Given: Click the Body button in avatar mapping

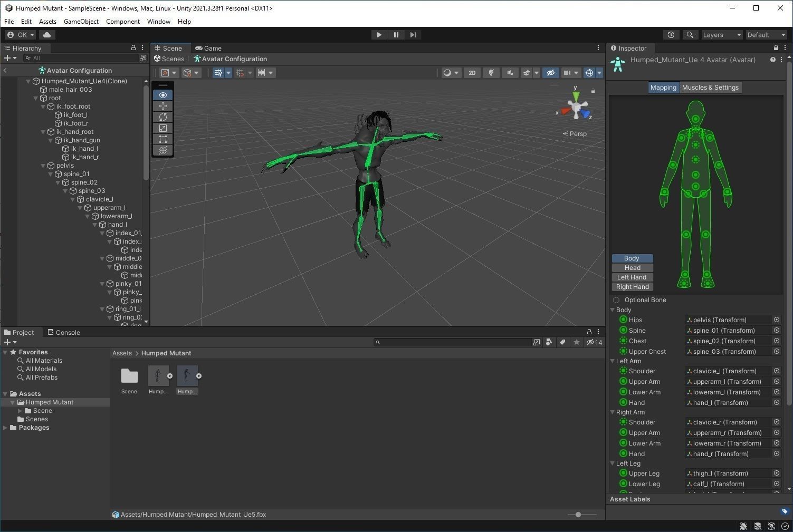Looking at the screenshot, I should [632, 258].
